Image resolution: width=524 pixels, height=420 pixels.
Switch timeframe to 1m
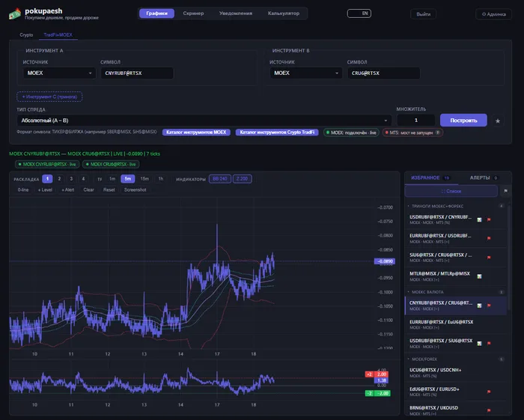coord(112,179)
